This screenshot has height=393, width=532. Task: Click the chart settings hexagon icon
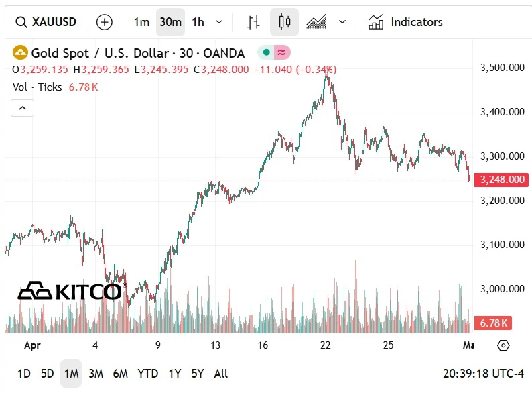pos(504,345)
